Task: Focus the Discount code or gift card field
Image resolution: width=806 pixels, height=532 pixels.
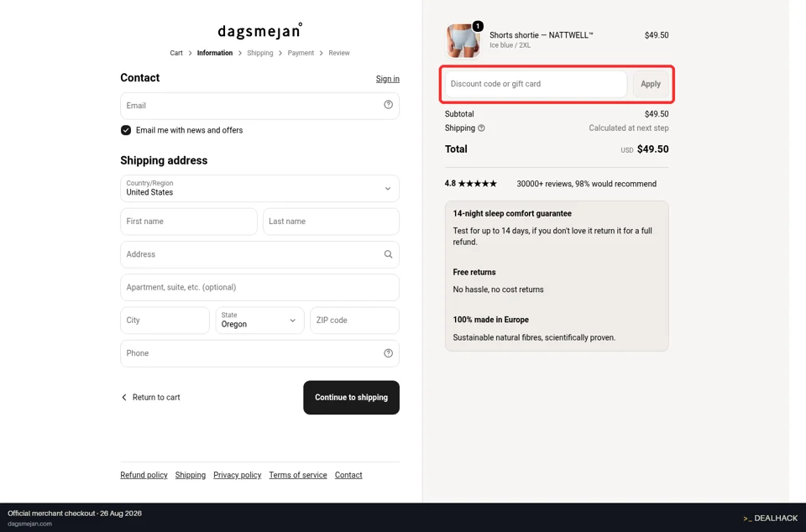Action: pos(536,84)
